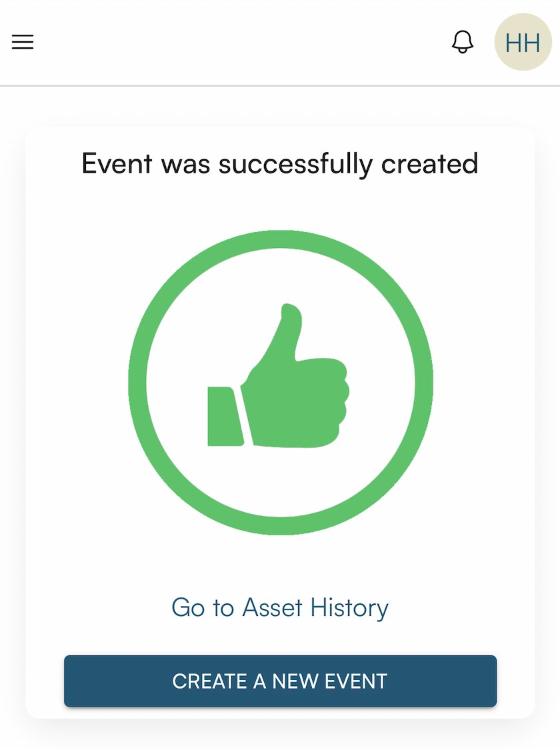560x748 pixels.
Task: Click the word 'History' in the link
Action: tap(350, 607)
